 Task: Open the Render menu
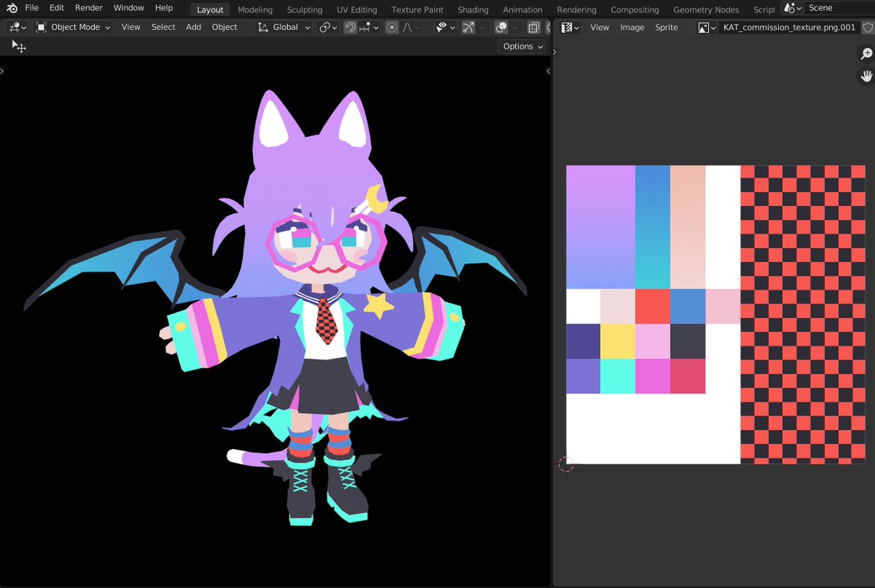pos(89,8)
